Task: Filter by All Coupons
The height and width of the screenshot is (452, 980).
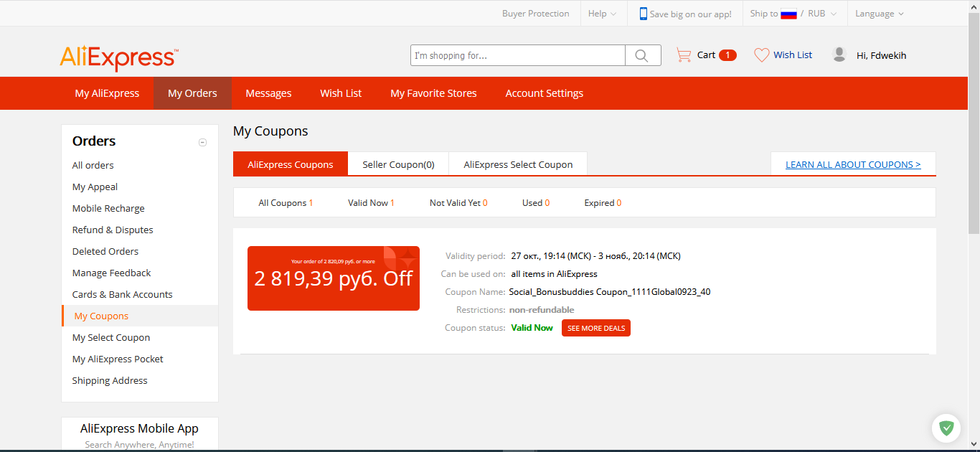Action: pyautogui.click(x=286, y=203)
